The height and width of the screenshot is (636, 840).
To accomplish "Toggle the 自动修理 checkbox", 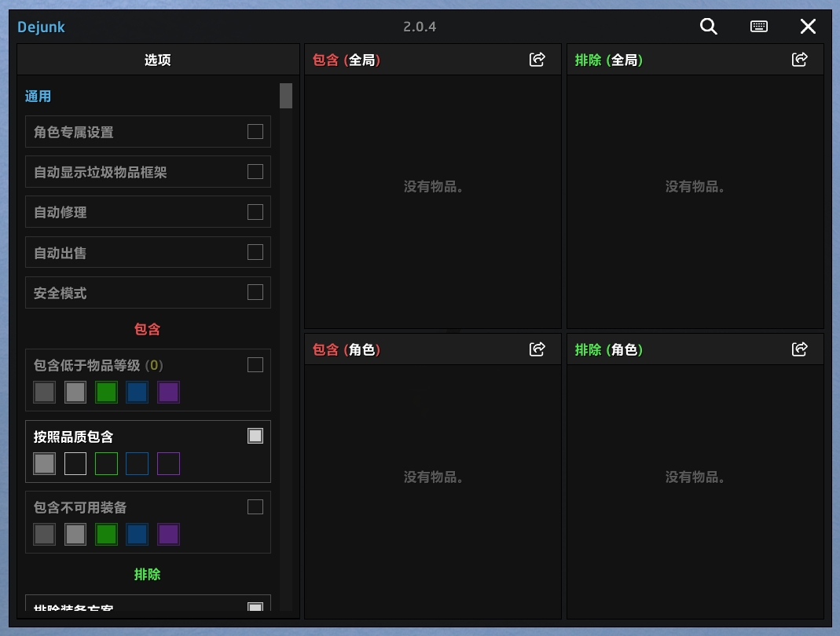I will [255, 212].
